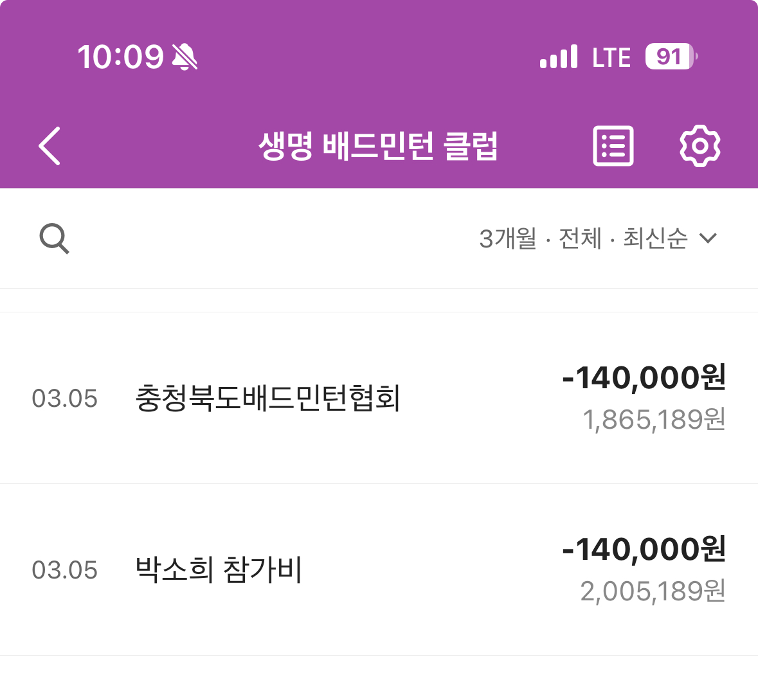Tap the 생명 배드민턴 클럽 header title
The image size is (758, 700).
point(378,147)
